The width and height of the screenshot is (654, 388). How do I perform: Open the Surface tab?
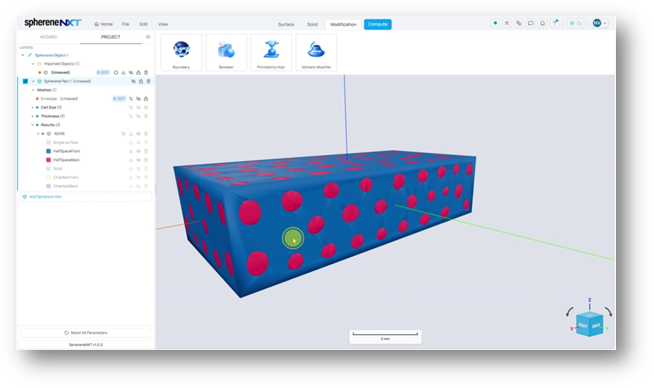pos(286,24)
